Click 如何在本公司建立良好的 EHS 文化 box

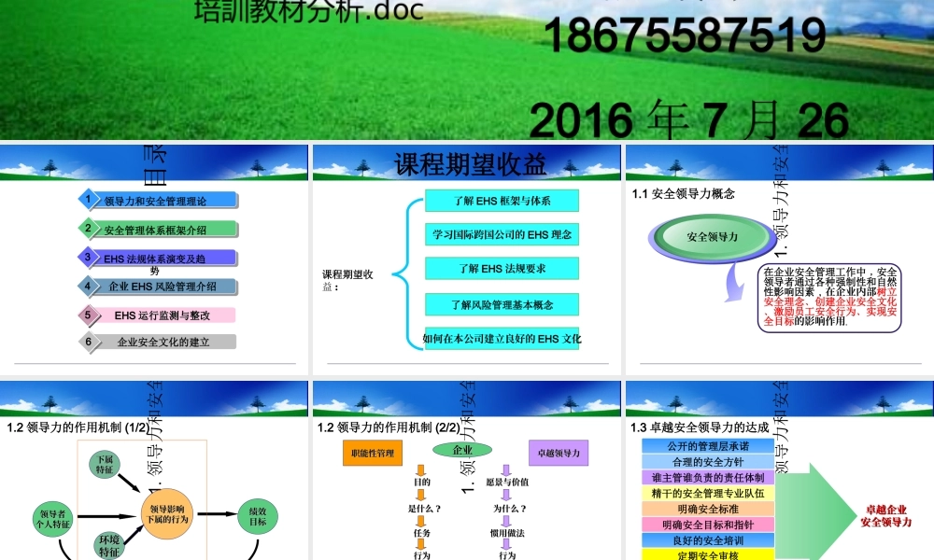502,339
